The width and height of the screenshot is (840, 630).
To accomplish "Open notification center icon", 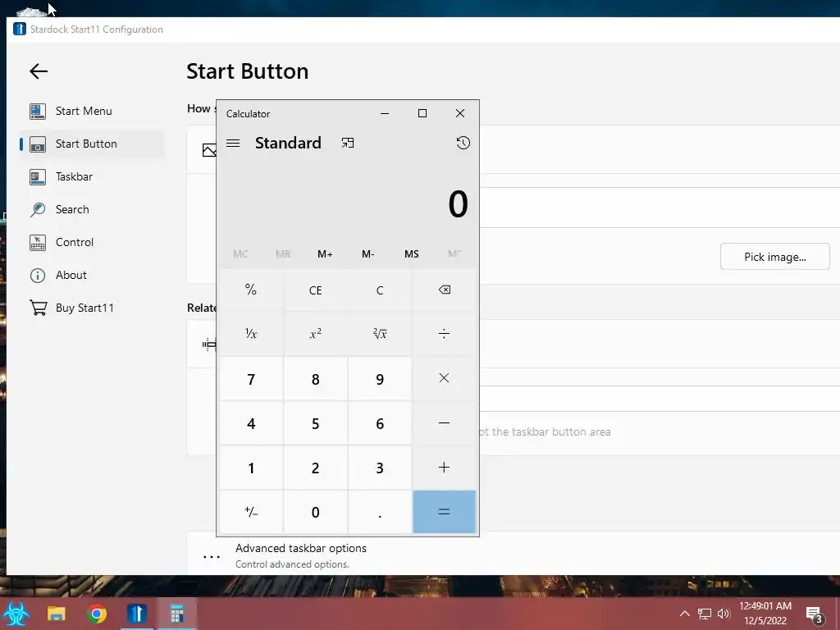I will [815, 615].
